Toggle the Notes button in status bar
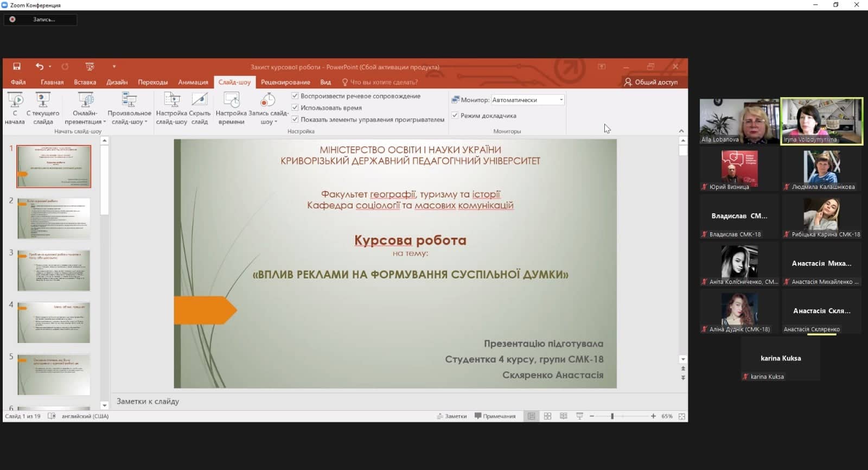The width and height of the screenshot is (868, 470). (452, 416)
